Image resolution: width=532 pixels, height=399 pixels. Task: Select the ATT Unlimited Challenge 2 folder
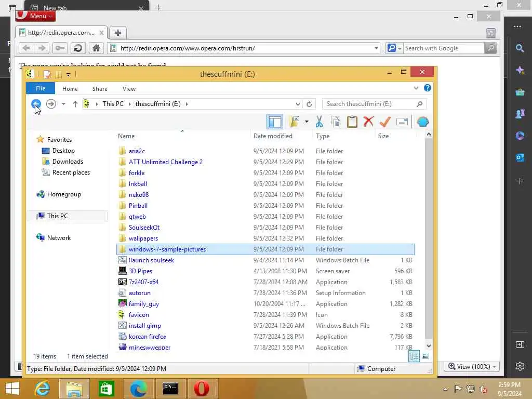pos(166,162)
